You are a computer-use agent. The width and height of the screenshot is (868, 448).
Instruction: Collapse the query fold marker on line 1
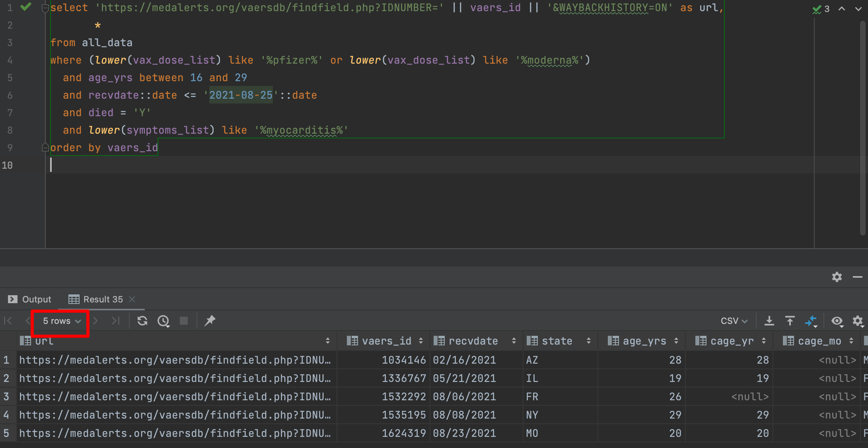(45, 8)
